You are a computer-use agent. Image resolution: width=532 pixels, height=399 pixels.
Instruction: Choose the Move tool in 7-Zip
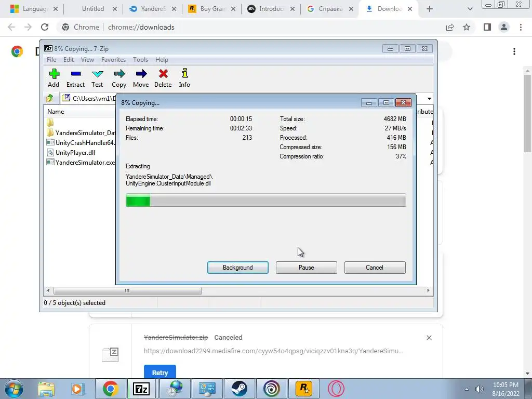click(x=141, y=78)
